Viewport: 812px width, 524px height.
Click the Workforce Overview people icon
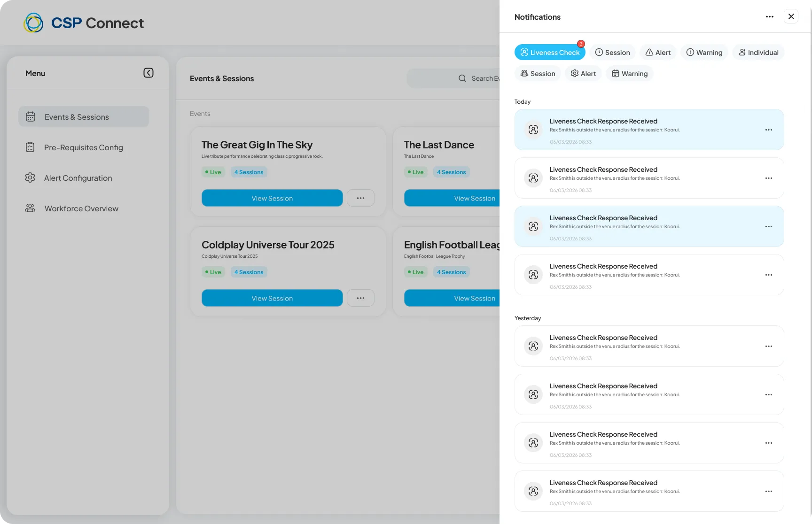coord(30,208)
